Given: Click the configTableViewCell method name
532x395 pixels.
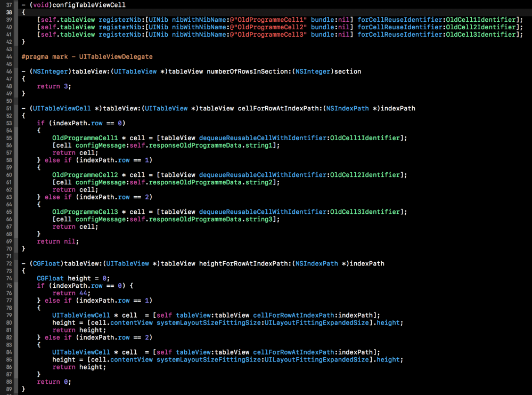Looking at the screenshot, I should (x=89, y=5).
